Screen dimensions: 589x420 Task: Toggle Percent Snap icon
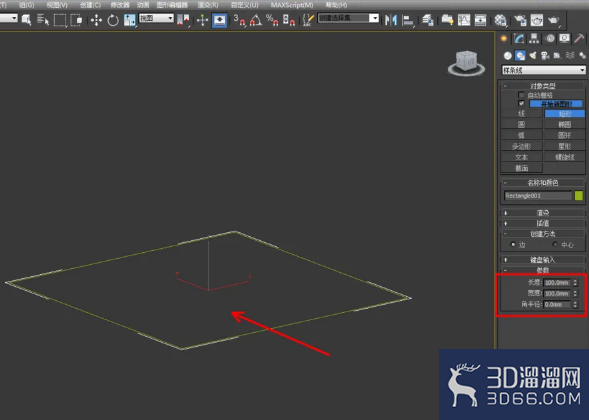[x=272, y=20]
